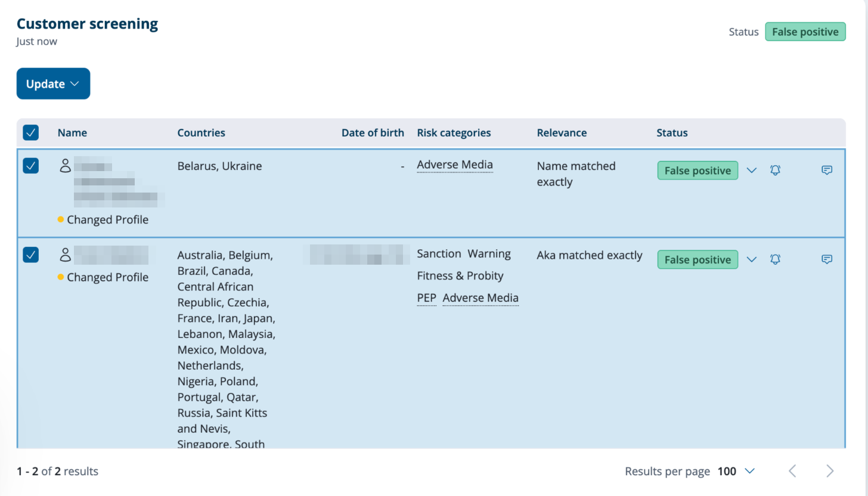Click False positive badge in first row
This screenshot has width=868, height=496.
point(697,170)
